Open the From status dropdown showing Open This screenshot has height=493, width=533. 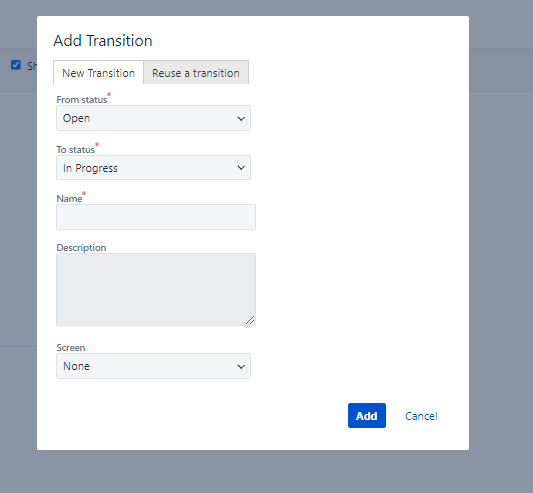(153, 118)
